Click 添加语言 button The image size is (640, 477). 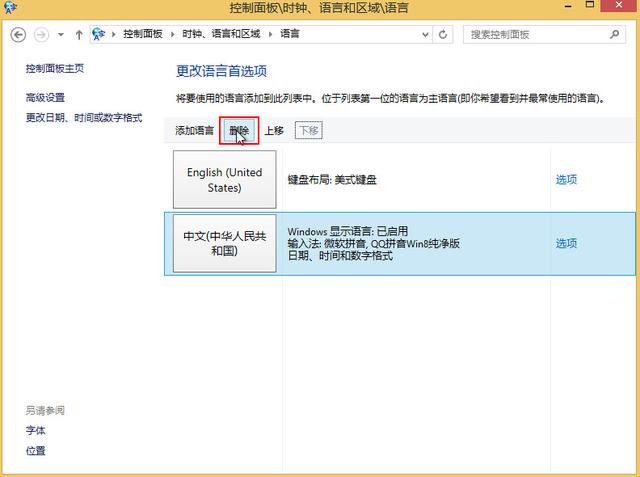pyautogui.click(x=194, y=131)
